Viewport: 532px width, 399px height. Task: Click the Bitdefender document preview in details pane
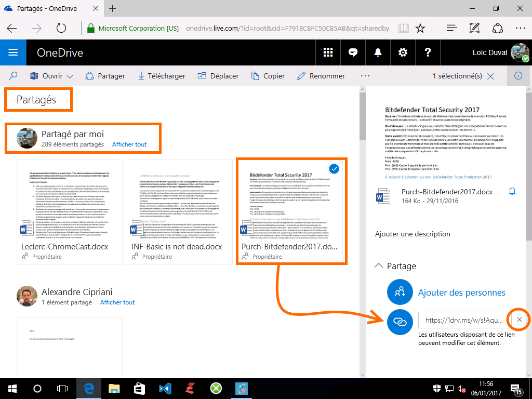pyautogui.click(x=446, y=142)
